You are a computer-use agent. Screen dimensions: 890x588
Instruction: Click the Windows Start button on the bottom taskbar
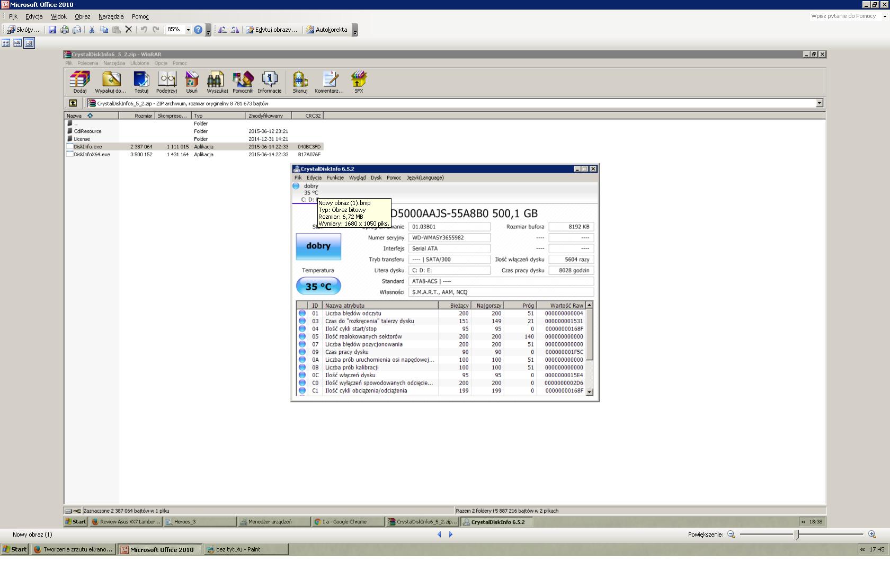coord(15,549)
